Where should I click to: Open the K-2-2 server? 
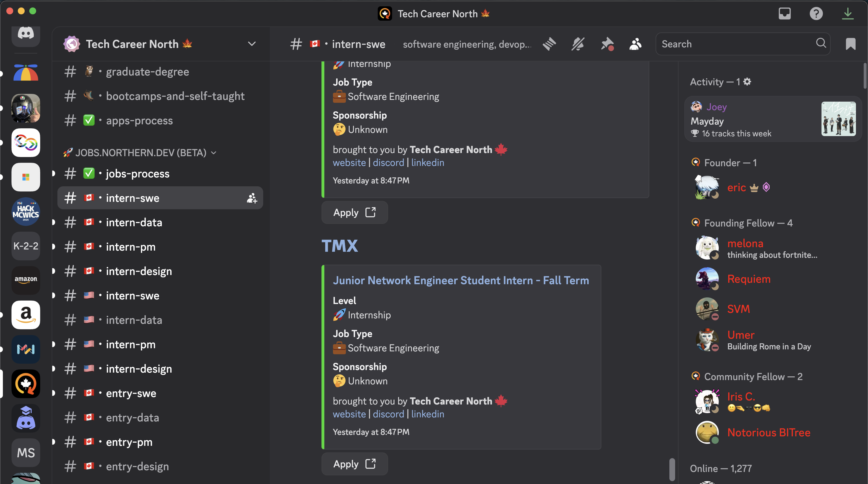pos(26,246)
